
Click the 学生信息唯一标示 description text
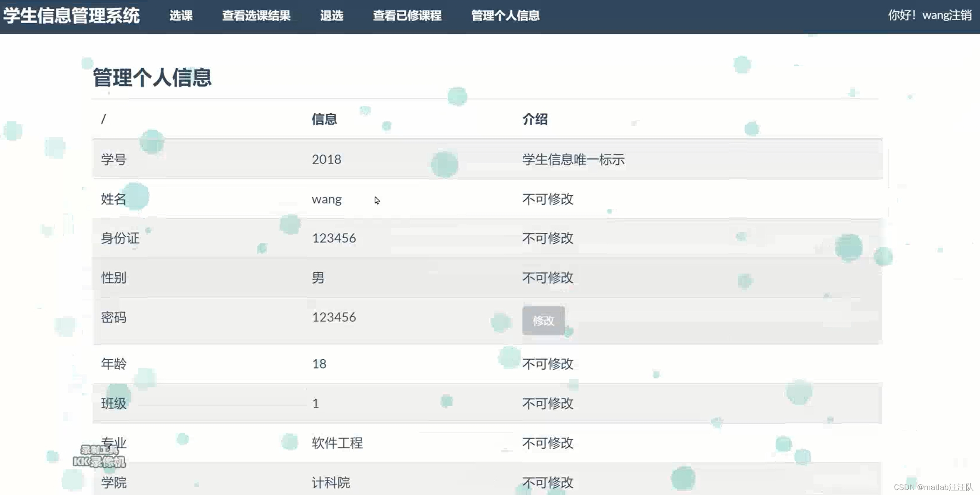point(573,159)
